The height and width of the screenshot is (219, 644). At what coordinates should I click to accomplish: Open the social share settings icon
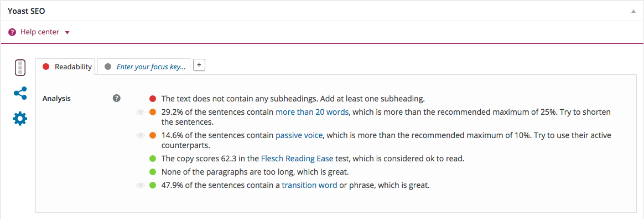(x=20, y=94)
